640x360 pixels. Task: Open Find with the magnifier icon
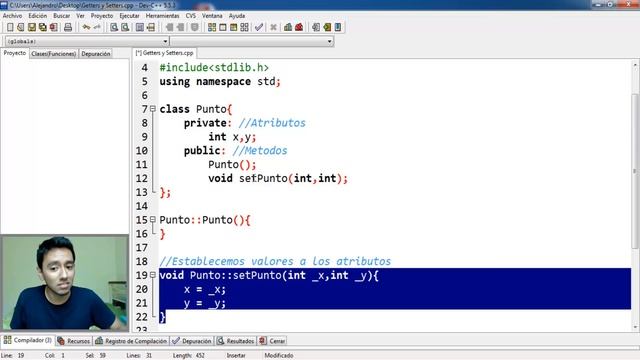(x=114, y=27)
